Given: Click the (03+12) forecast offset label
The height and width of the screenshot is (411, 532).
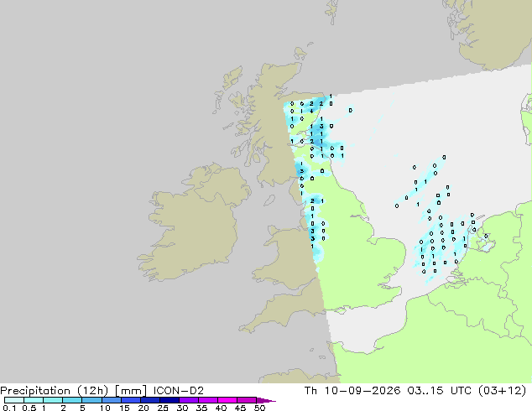Looking at the screenshot, I should [502, 391].
